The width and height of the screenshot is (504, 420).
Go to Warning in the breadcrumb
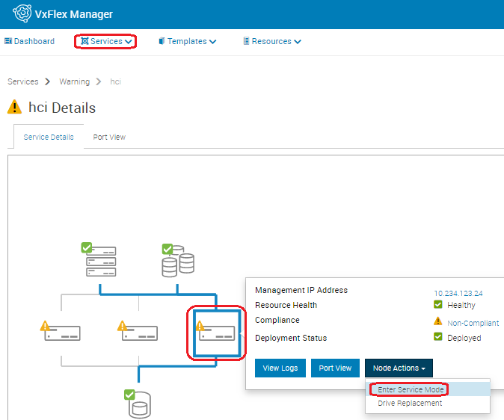pyautogui.click(x=74, y=81)
